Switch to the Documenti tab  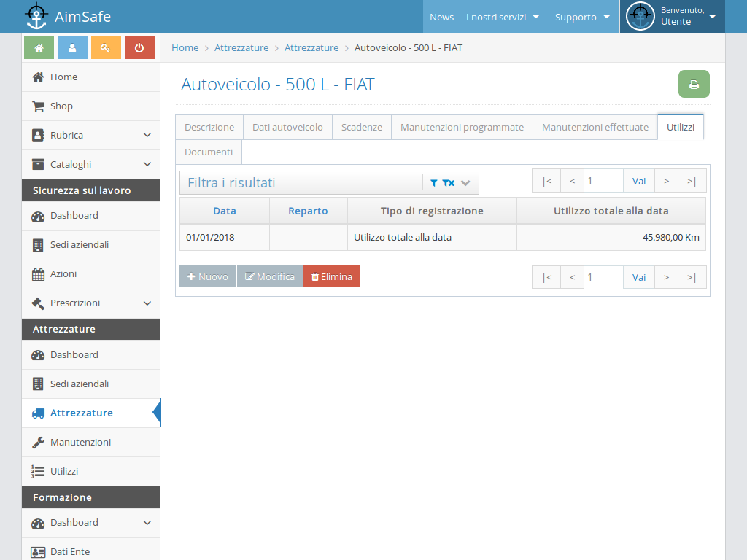coord(209,152)
